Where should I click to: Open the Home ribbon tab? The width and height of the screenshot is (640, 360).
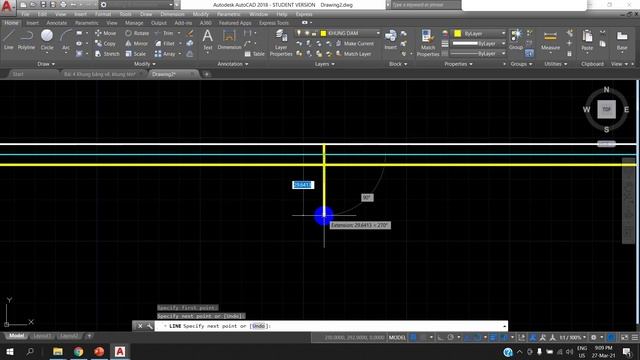pyautogui.click(x=11, y=23)
